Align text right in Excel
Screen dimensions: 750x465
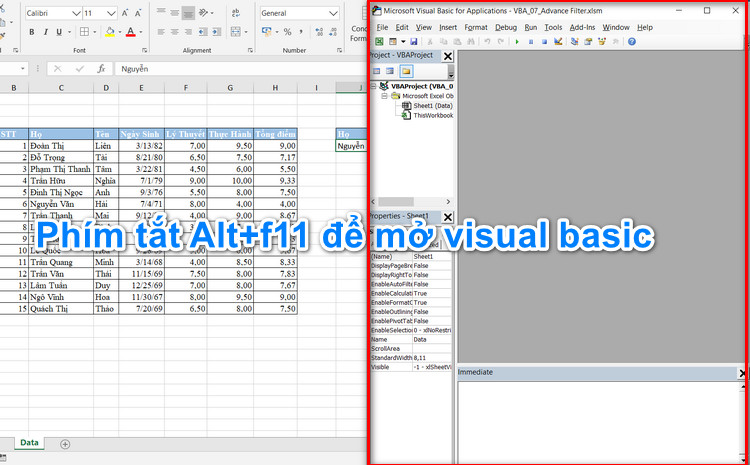tap(188, 32)
